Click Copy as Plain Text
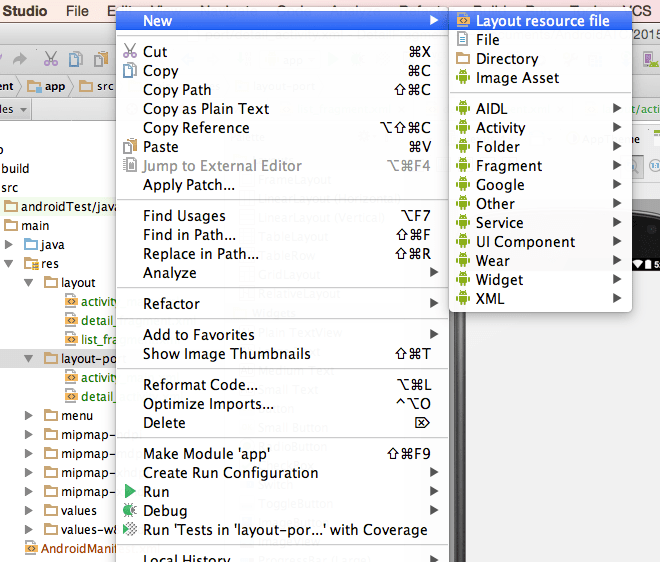This screenshot has width=660, height=562. (x=282, y=109)
